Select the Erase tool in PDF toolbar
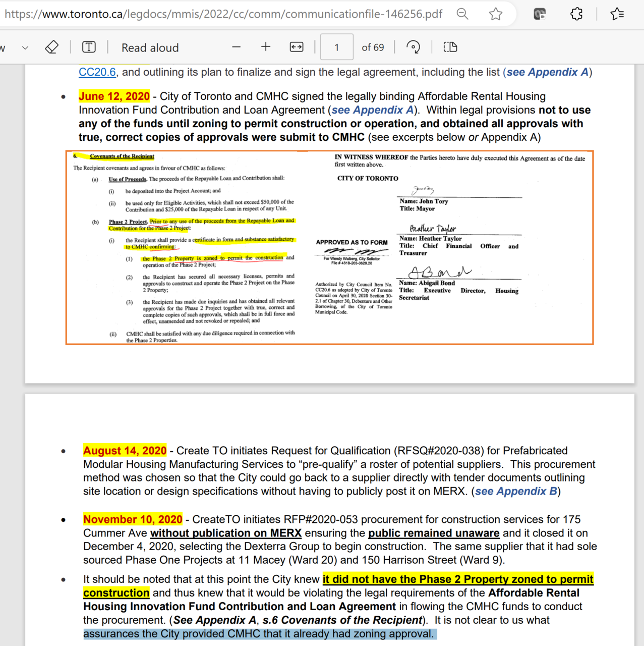Viewport: 644px width, 646px height. tap(51, 47)
